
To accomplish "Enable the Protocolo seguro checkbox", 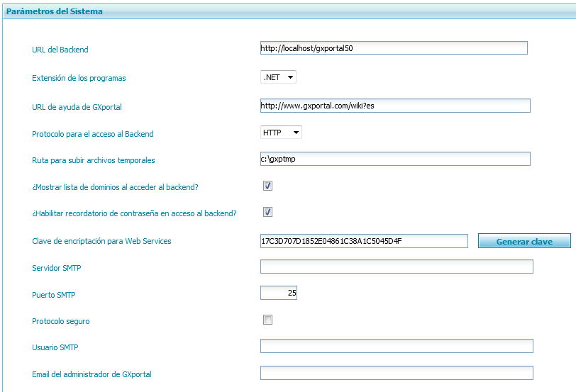I will [x=267, y=320].
